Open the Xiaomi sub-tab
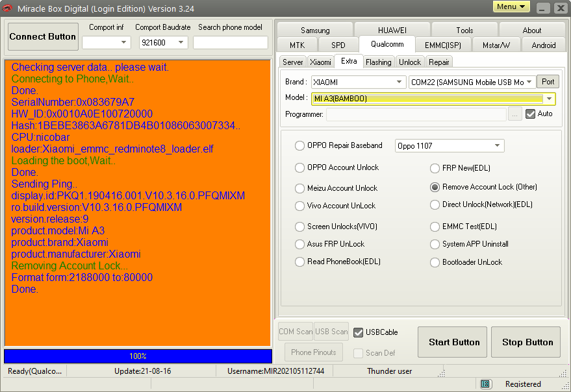This screenshot has height=392, width=571. click(x=320, y=62)
